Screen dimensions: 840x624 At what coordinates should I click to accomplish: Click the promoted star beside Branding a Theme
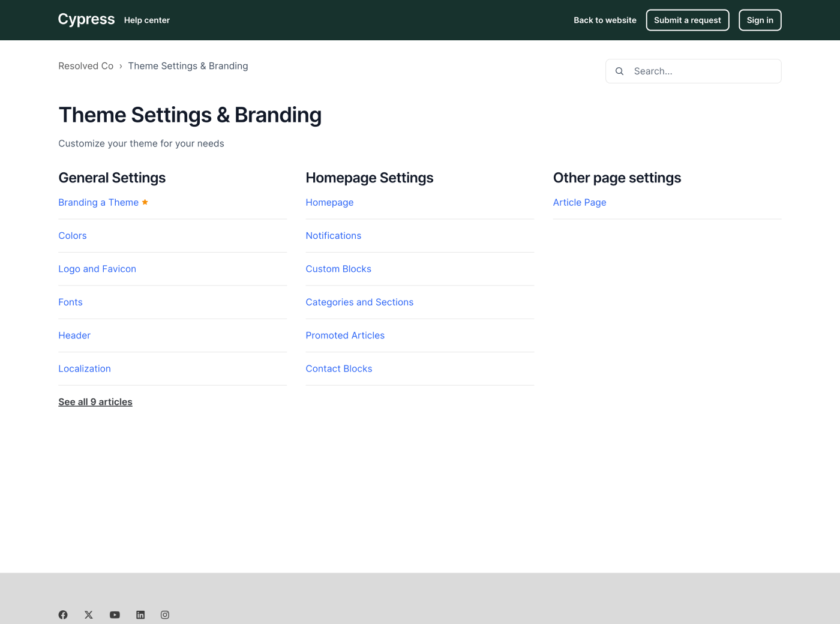click(145, 202)
